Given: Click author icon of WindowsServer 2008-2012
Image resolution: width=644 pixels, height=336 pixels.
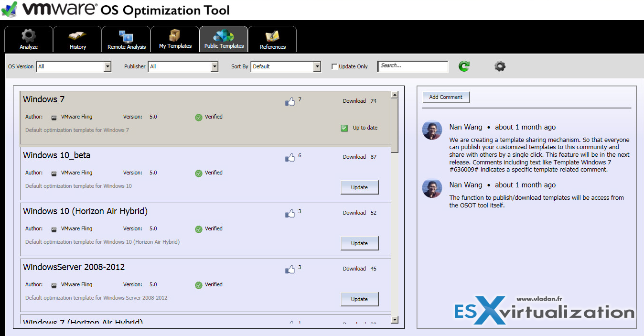Looking at the screenshot, I should pos(54,285).
